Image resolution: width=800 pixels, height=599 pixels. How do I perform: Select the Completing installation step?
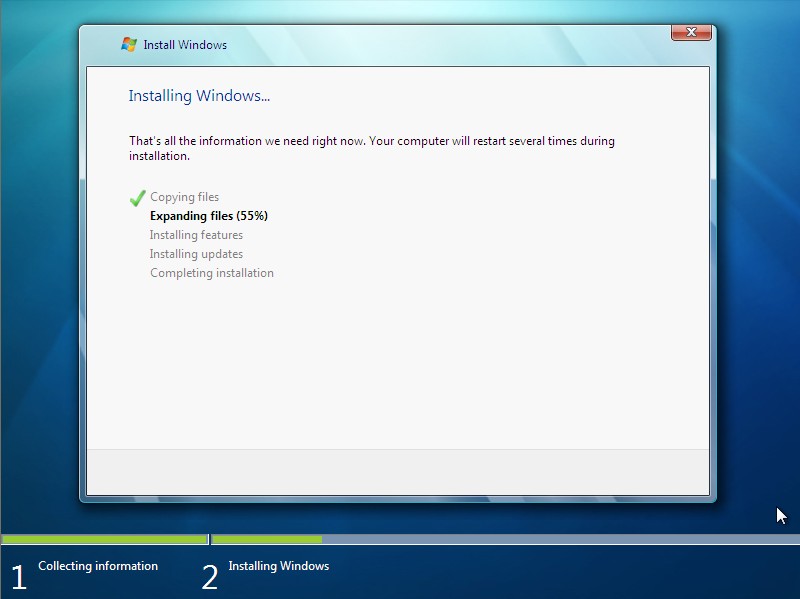point(210,273)
